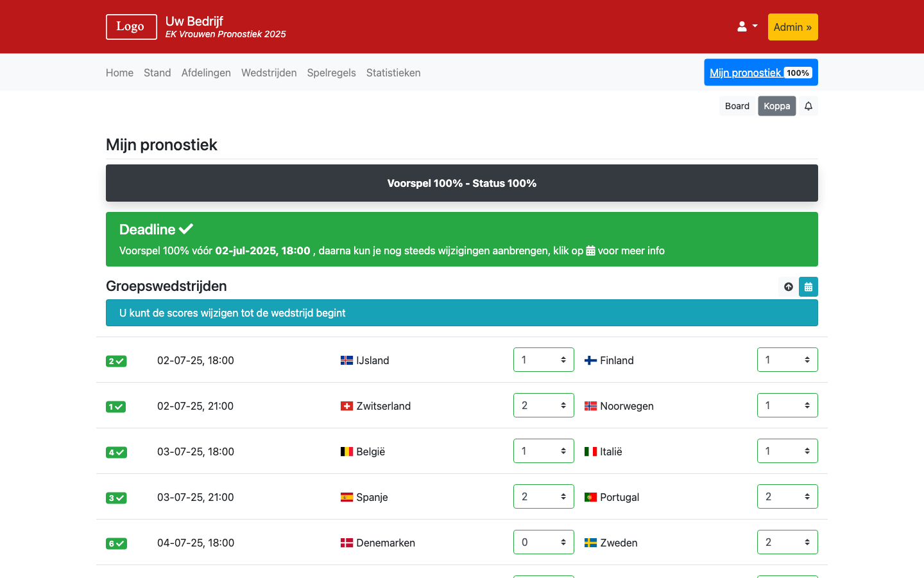The width and height of the screenshot is (924, 578).
Task: Go to the Stand menu item
Action: coord(157,73)
